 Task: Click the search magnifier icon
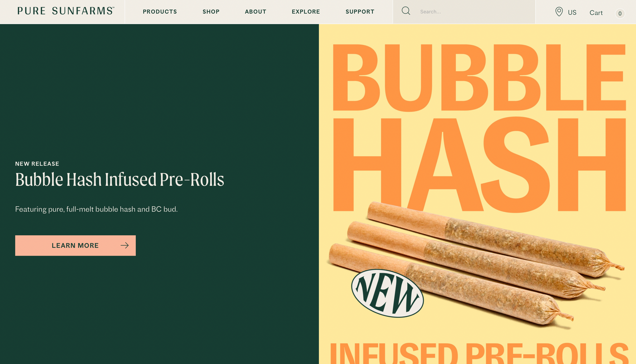click(x=406, y=11)
